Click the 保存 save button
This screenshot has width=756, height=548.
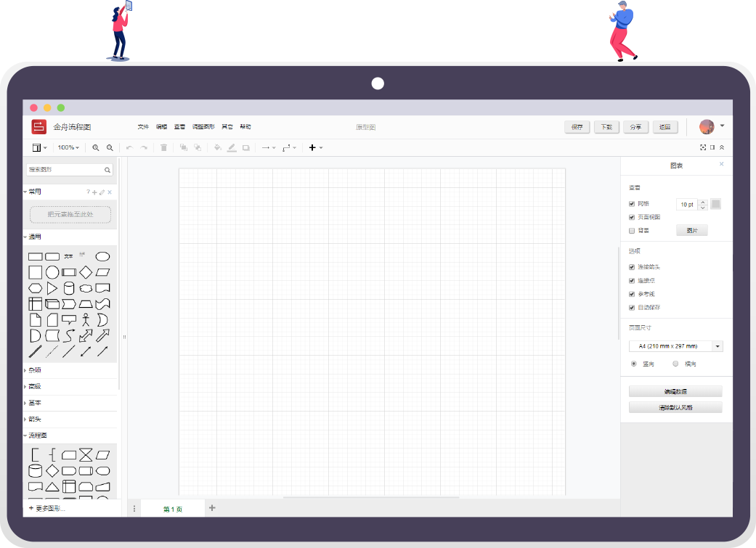577,126
